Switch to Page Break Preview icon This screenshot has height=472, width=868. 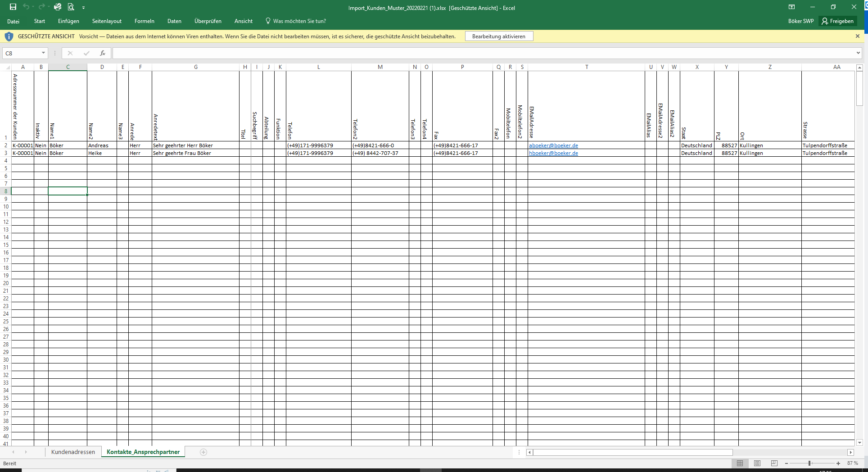click(774, 463)
